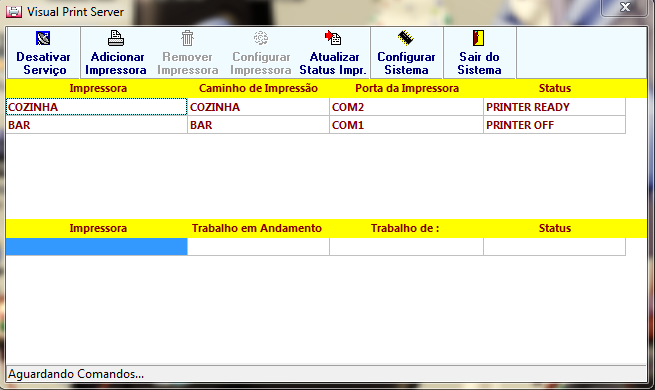
Task: Click the Caminho de Impressão column header
Action: 258,89
